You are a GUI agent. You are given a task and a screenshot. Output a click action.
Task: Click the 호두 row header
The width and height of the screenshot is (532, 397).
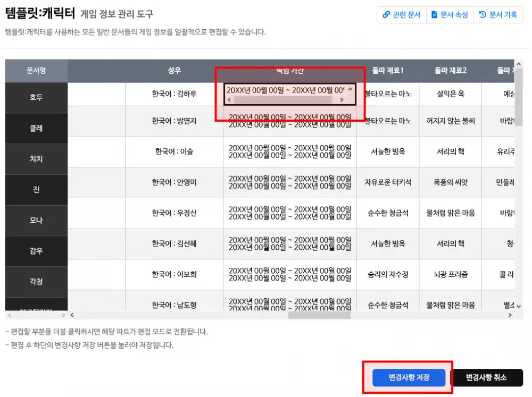point(36,98)
